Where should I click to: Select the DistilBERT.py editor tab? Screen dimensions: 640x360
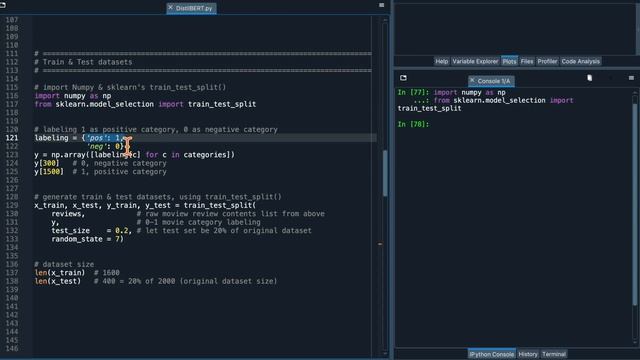click(x=191, y=8)
